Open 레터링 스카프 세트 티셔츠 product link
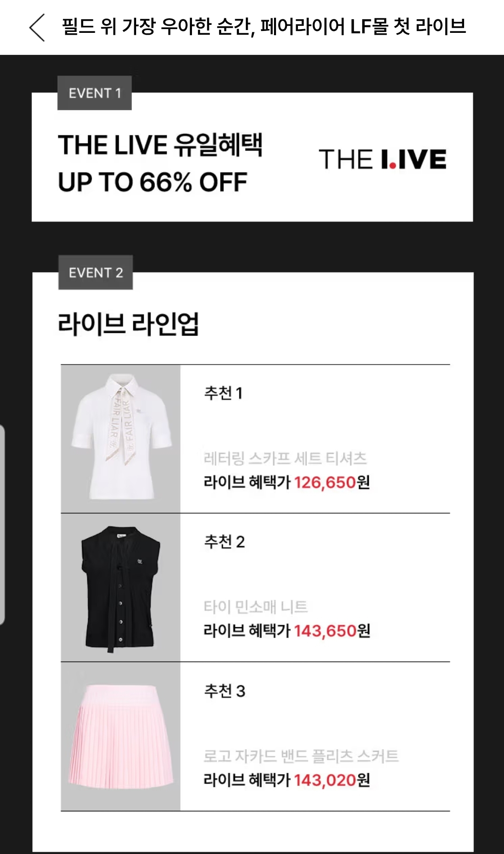 285,458
